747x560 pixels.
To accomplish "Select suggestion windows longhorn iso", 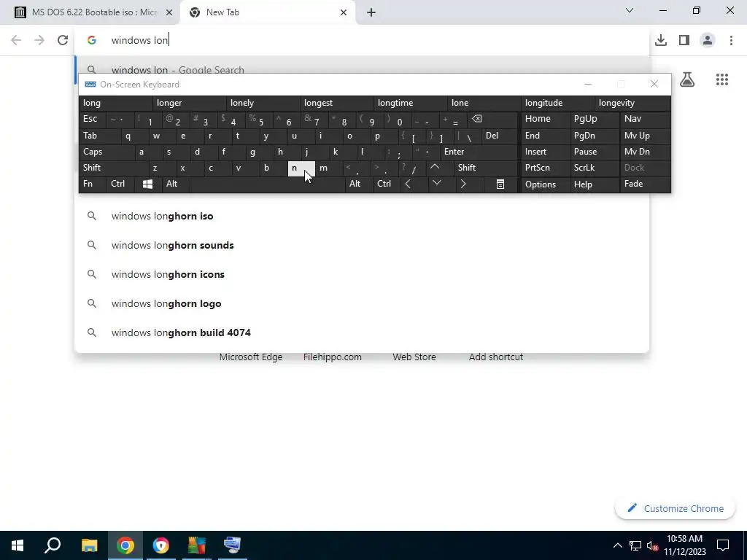I will 362,216.
